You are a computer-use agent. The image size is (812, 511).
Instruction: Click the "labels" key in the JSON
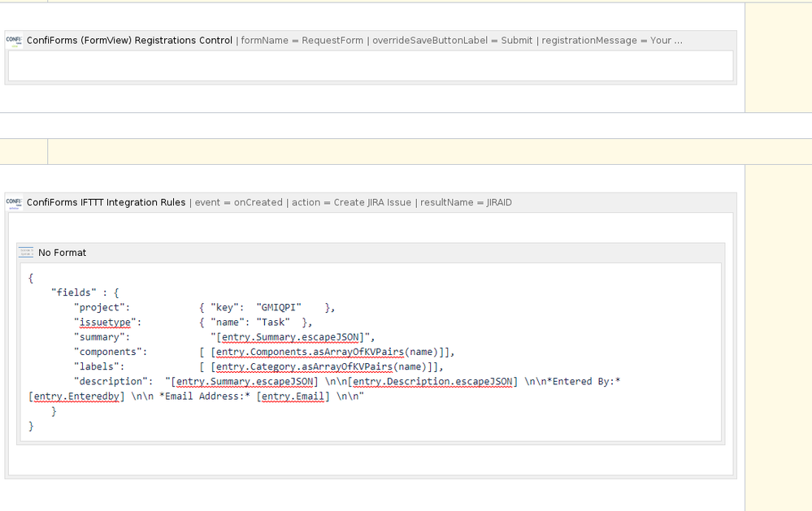99,366
